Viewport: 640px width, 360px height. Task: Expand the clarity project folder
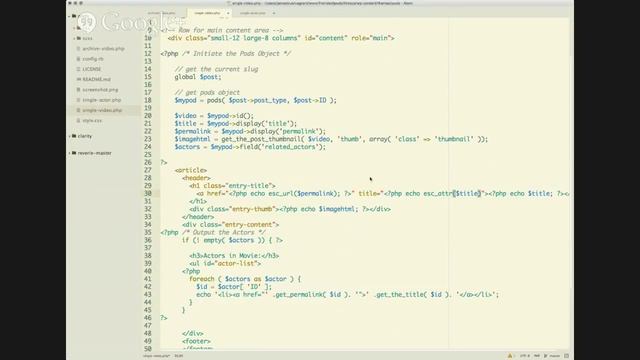click(85, 136)
